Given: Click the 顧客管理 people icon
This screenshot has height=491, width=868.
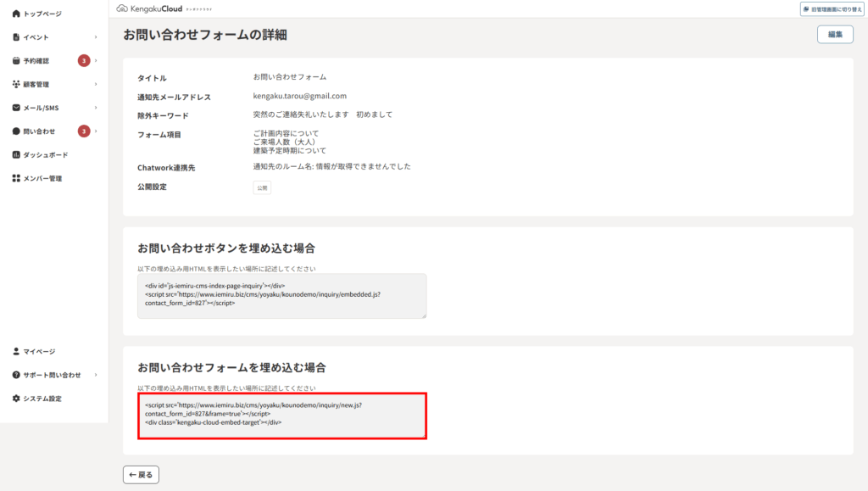Looking at the screenshot, I should [16, 84].
